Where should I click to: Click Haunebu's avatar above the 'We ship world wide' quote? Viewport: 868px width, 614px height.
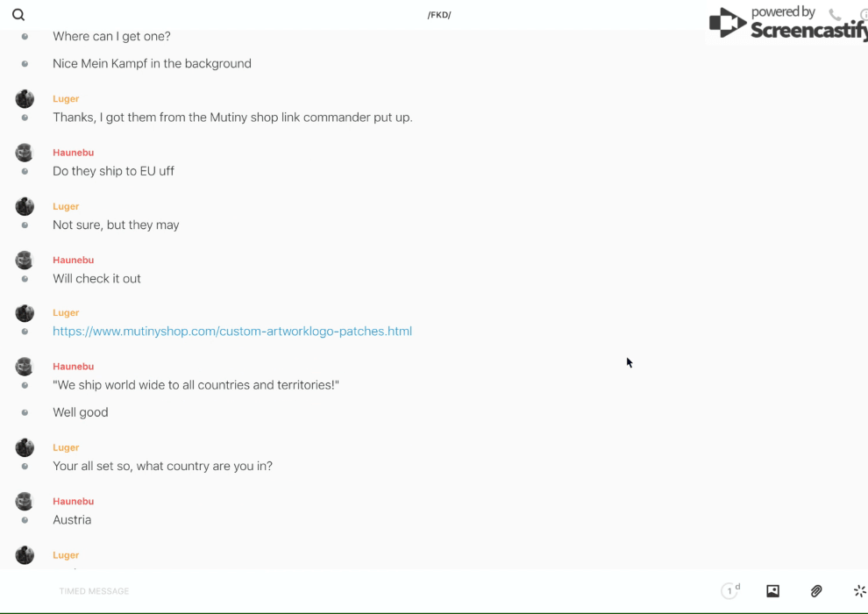25,367
